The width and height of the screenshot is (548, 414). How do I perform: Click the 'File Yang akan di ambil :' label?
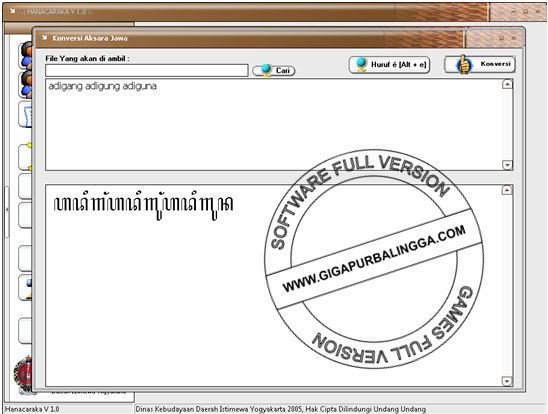tap(87, 58)
